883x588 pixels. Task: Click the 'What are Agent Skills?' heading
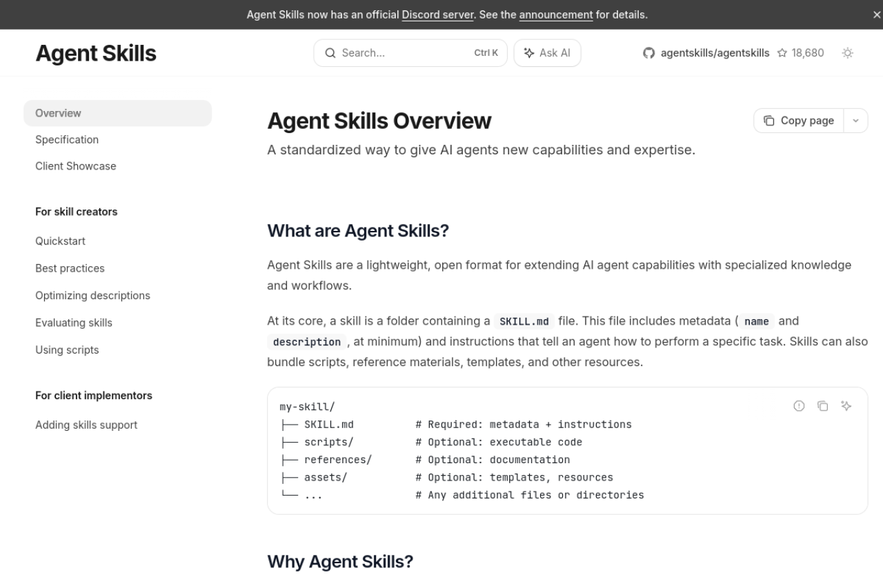click(358, 231)
